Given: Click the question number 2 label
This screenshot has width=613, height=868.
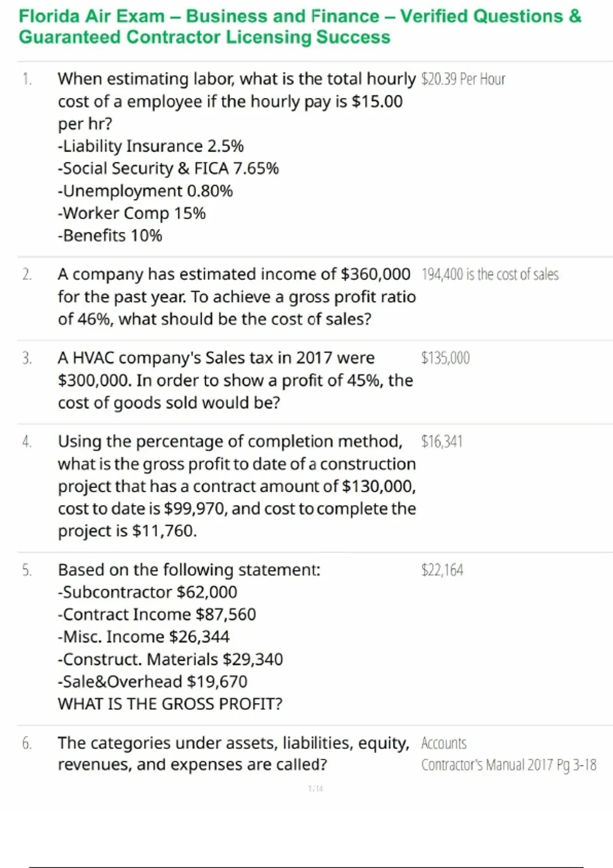Looking at the screenshot, I should (x=27, y=275).
